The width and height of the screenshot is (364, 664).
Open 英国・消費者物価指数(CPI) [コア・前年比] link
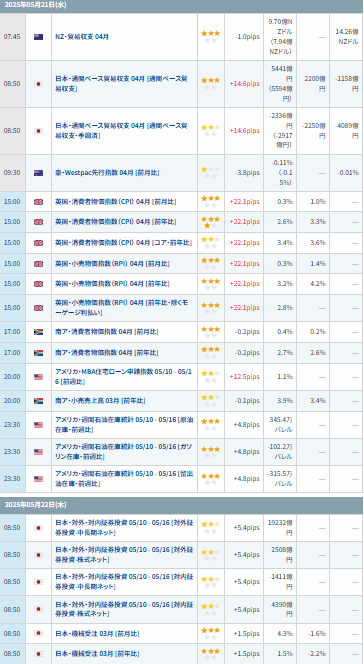tap(124, 243)
